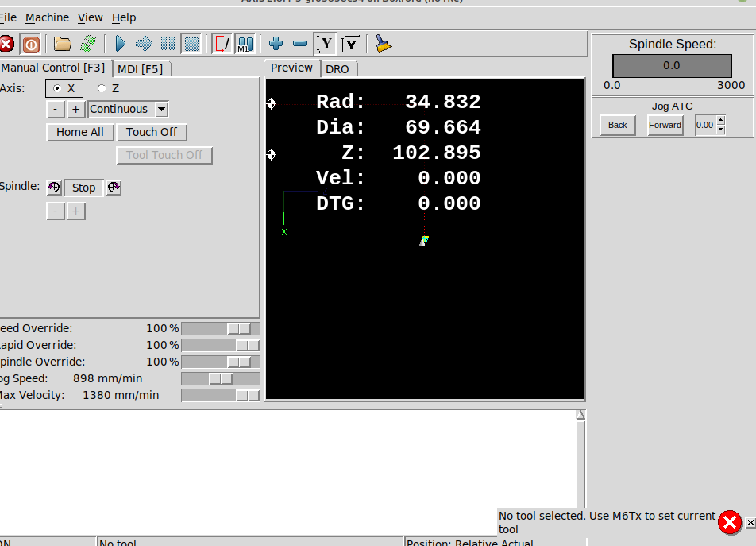756x546 pixels.
Task: Click the Home All button
Action: [80, 132]
